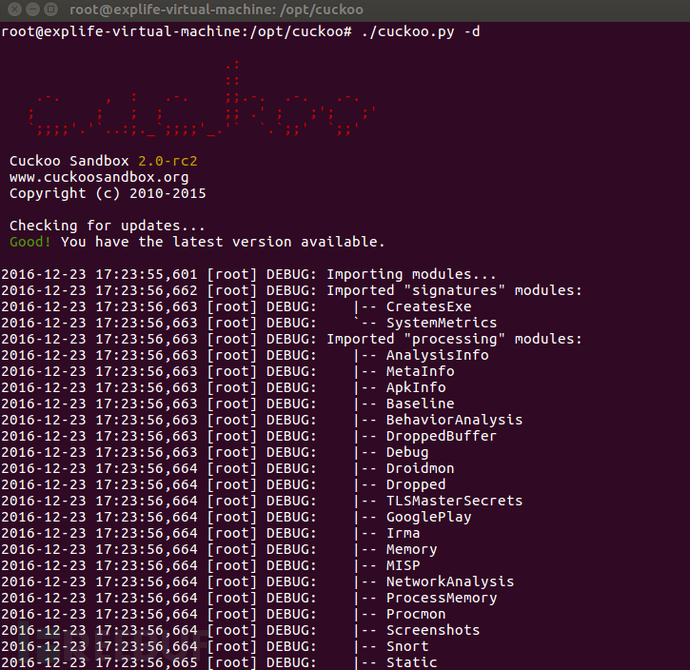Click 'Imported "processing" modules:' log line
Image resolution: width=690 pixels, height=670 pixels.
click(454, 339)
